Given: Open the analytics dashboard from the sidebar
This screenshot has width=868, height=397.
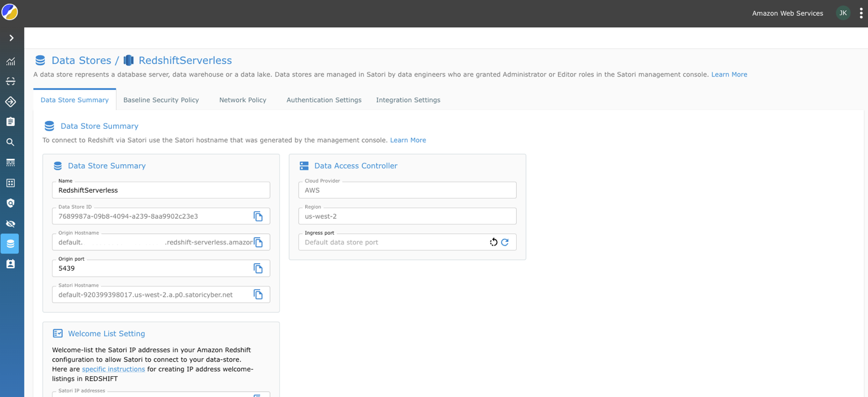Looking at the screenshot, I should pos(10,61).
